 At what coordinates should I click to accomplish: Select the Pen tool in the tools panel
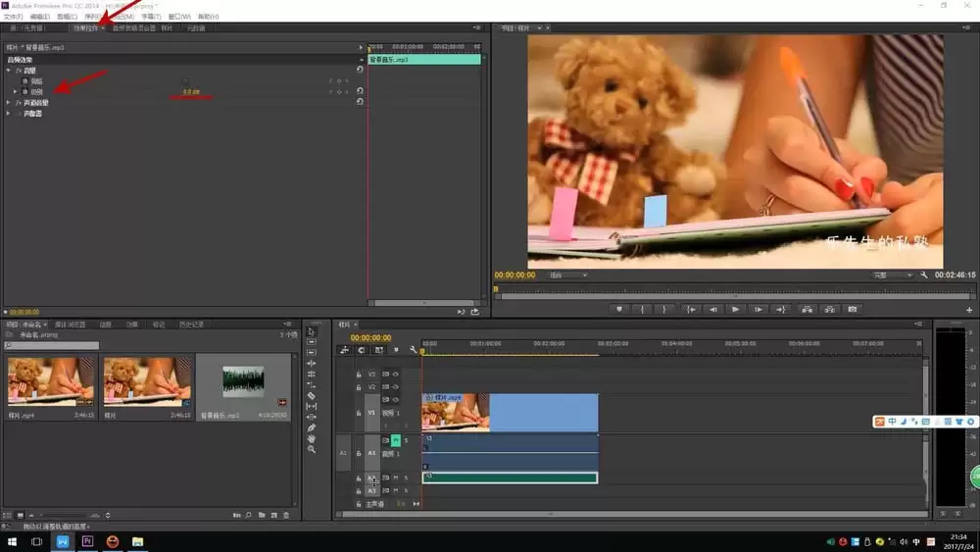312,427
